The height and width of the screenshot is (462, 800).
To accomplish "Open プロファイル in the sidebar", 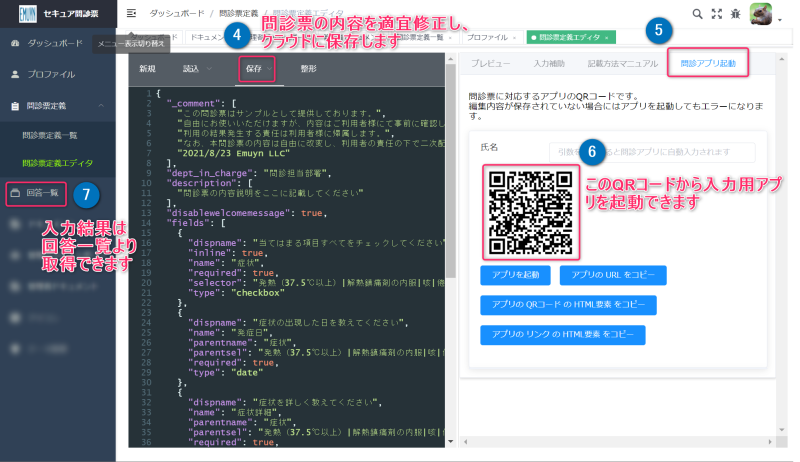I will (51, 74).
